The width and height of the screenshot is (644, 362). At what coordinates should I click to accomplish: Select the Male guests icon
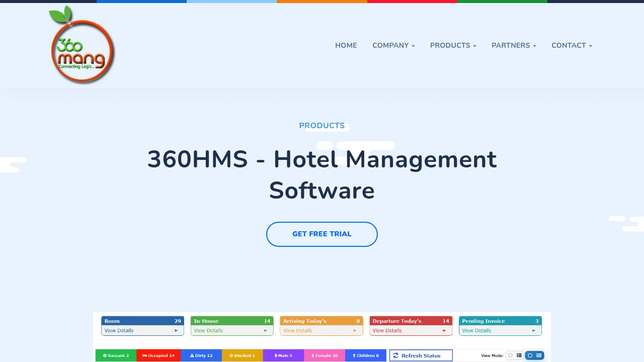[276, 355]
